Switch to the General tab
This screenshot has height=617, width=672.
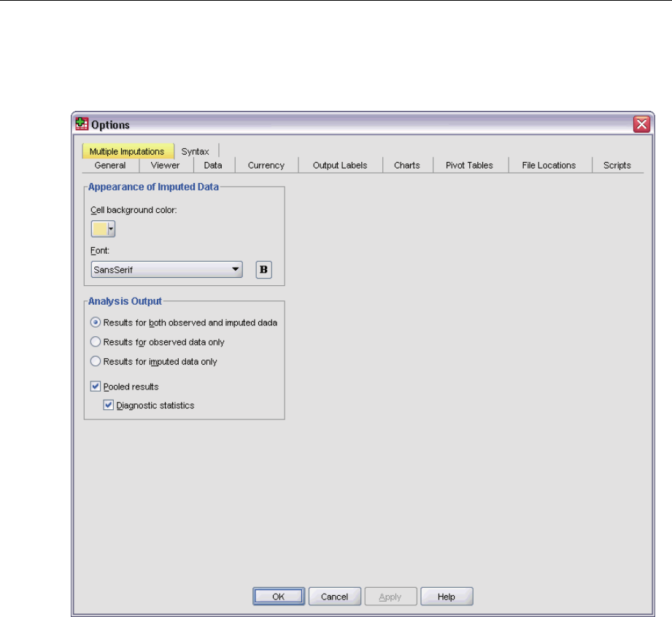click(x=110, y=166)
